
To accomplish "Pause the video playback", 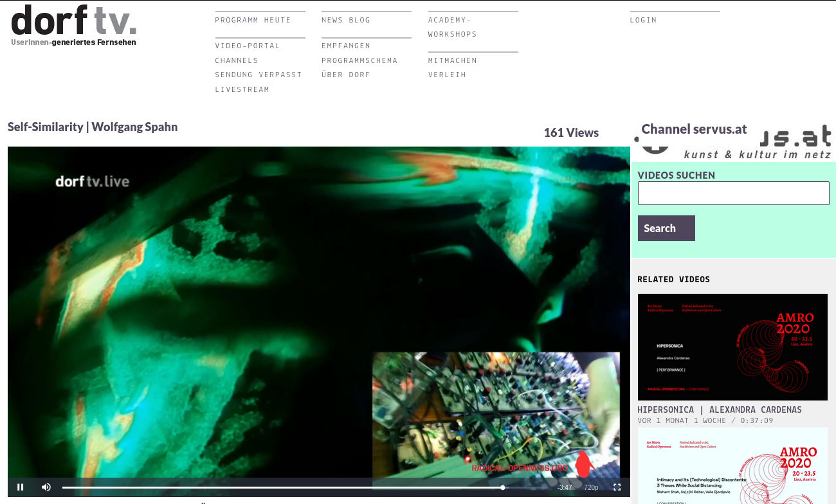I will [x=21, y=487].
